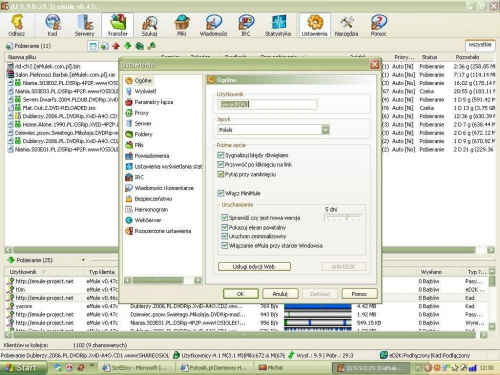Click the Pomoc button in settings dialog
Viewport: 500px width, 375px height.
(x=359, y=294)
